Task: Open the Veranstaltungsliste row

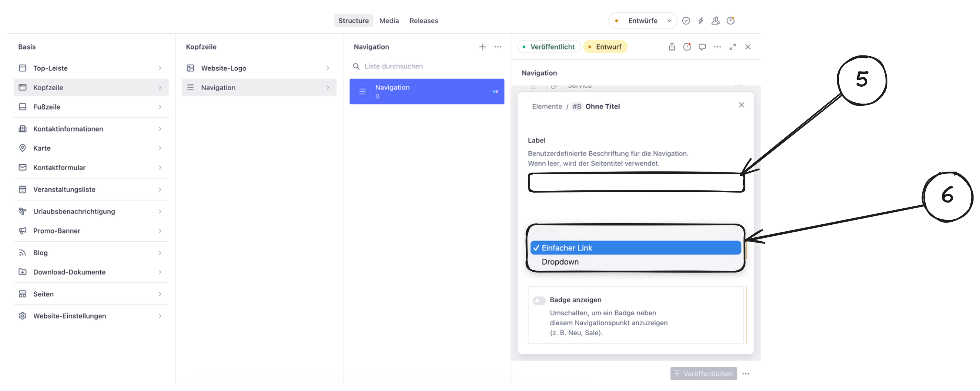Action: pos(91,190)
